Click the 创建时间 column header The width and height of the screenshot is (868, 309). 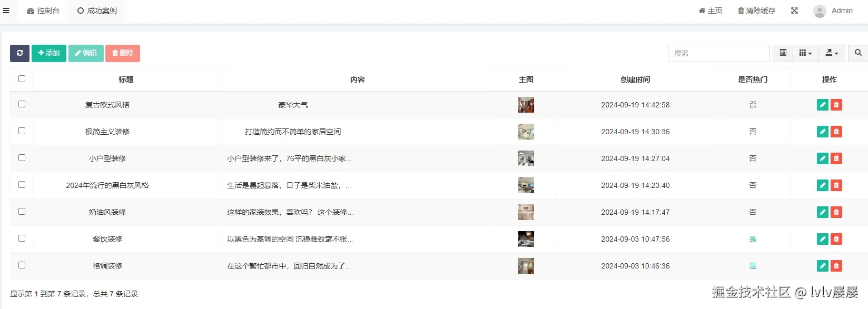[635, 79]
